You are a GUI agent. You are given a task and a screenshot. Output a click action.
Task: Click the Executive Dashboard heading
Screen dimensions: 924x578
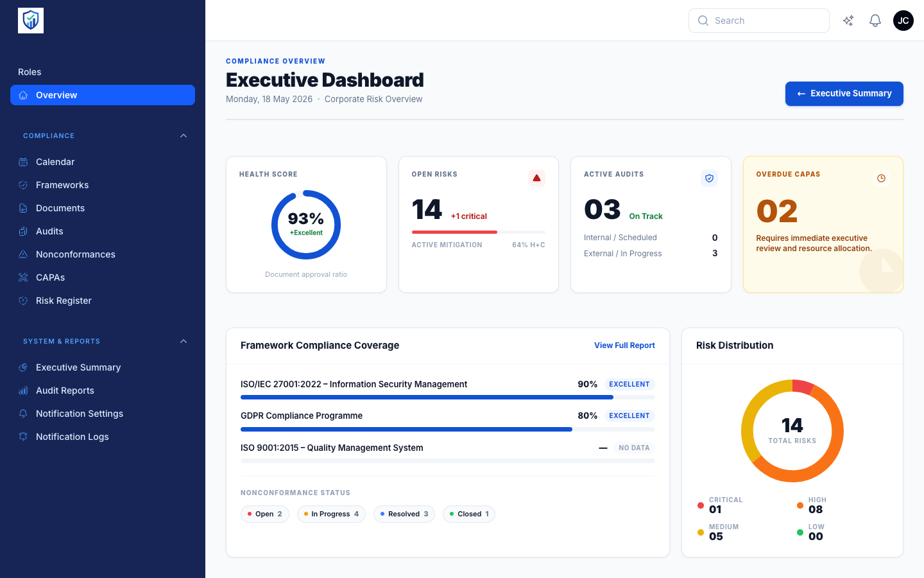pyautogui.click(x=325, y=80)
